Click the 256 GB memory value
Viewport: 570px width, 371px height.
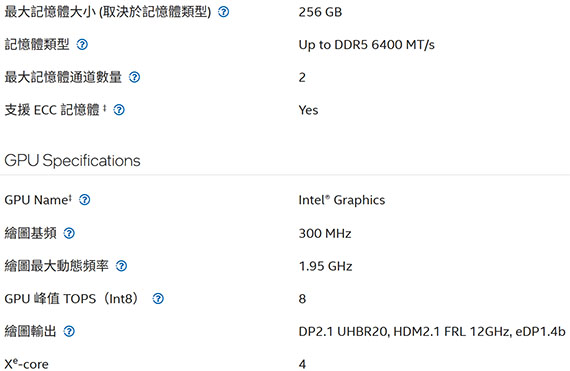pyautogui.click(x=320, y=12)
